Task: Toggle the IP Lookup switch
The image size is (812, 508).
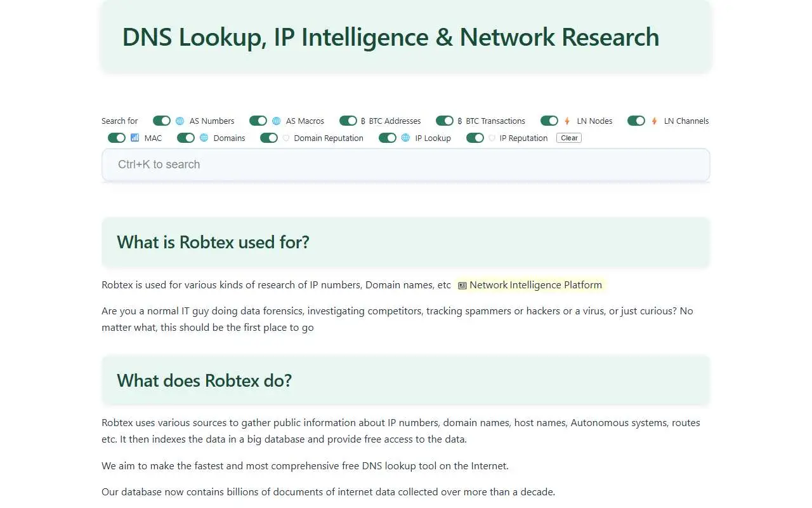Action: point(388,138)
